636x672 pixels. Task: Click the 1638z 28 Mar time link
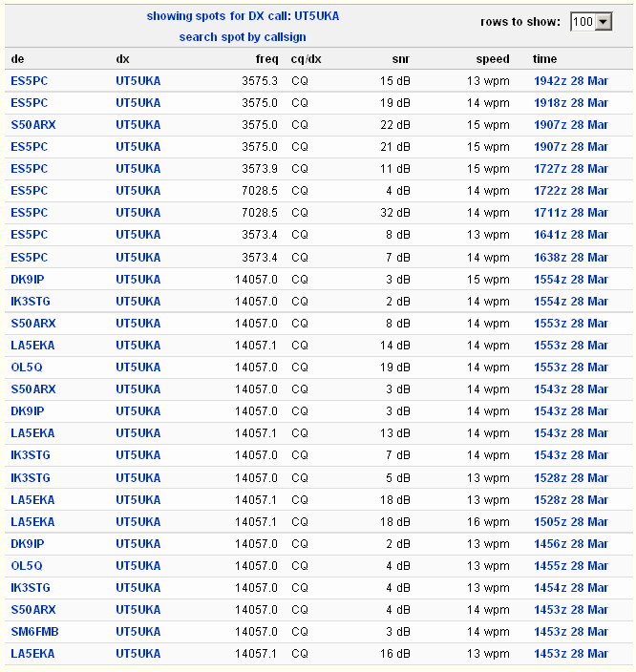click(571, 258)
